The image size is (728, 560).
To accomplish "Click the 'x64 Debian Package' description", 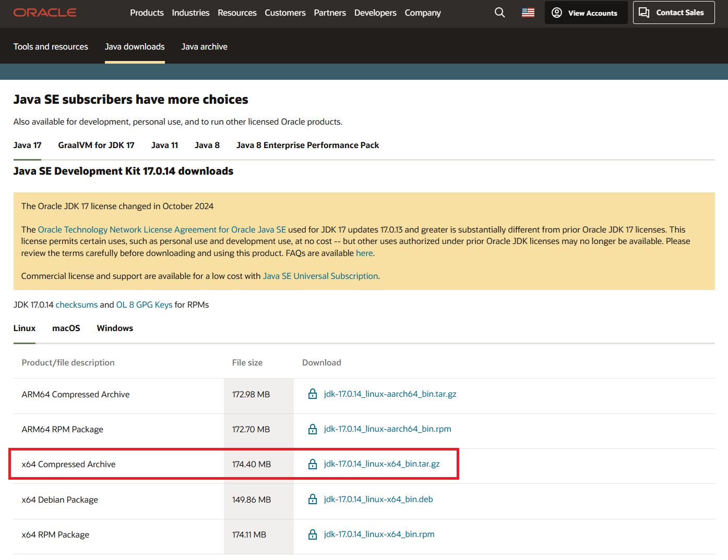I will pos(60,500).
